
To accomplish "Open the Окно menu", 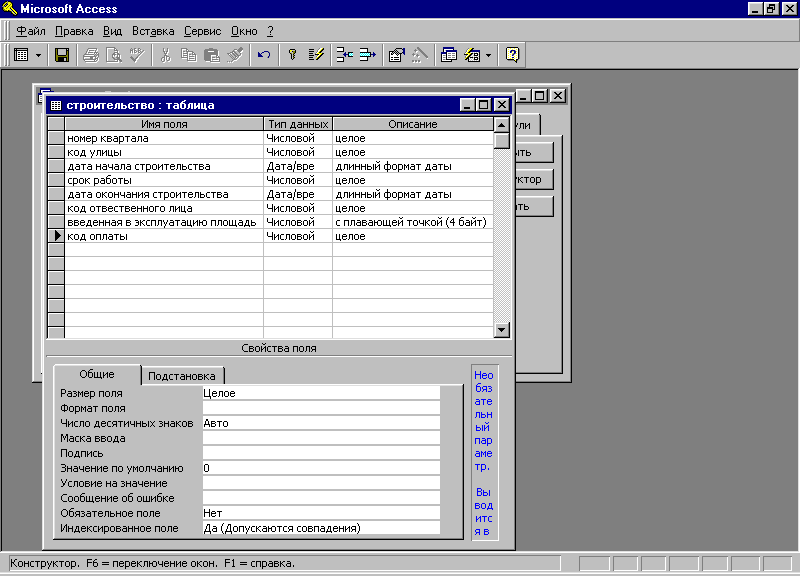I will coord(244,31).
